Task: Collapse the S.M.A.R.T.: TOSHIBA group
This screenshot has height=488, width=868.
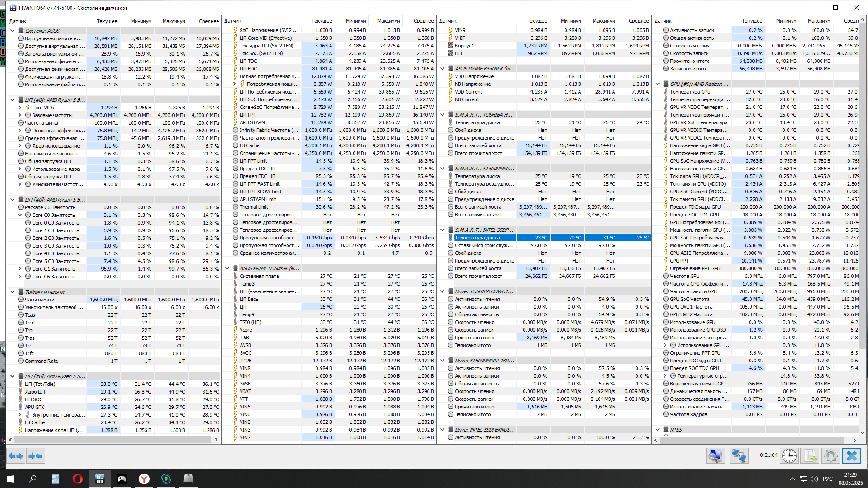Action: click(443, 115)
